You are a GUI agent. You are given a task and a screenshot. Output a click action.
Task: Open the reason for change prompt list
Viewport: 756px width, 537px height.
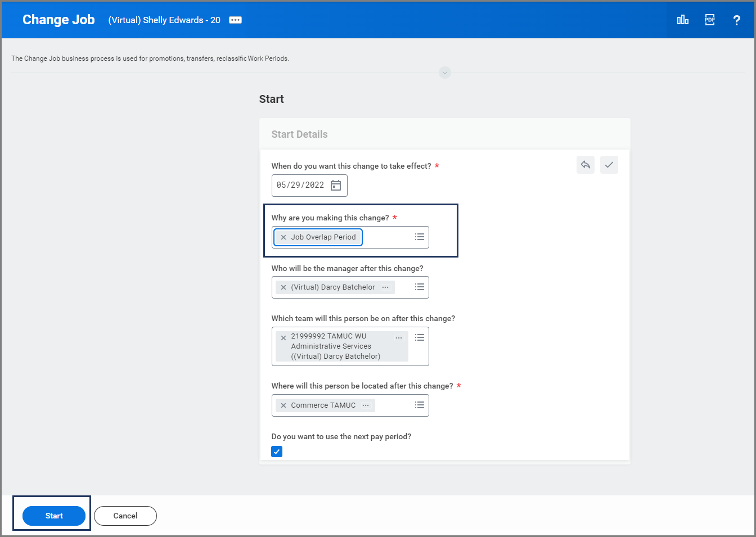(419, 237)
